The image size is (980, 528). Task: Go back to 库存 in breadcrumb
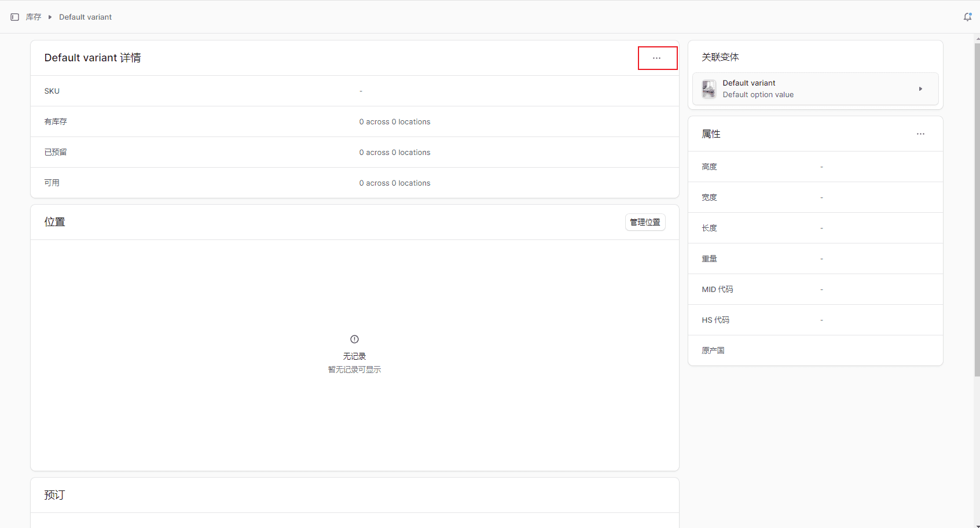click(x=34, y=17)
